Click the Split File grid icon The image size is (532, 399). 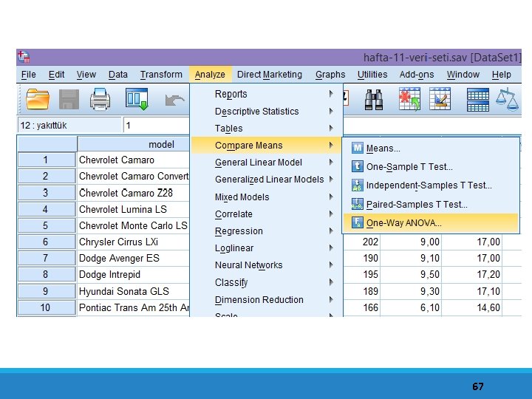point(478,100)
